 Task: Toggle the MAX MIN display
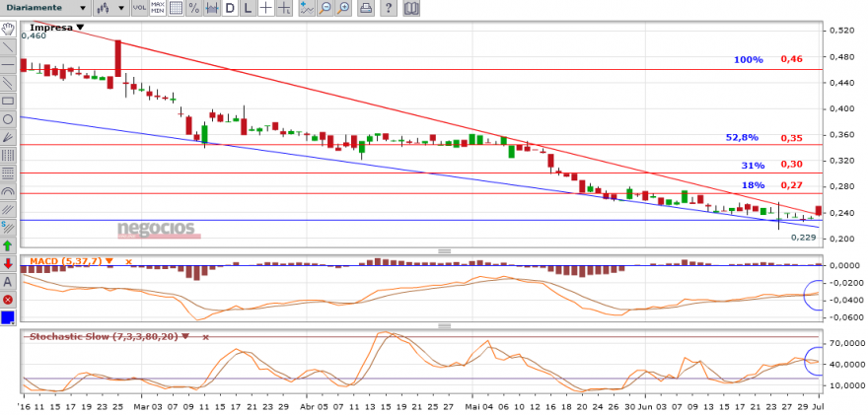158,8
